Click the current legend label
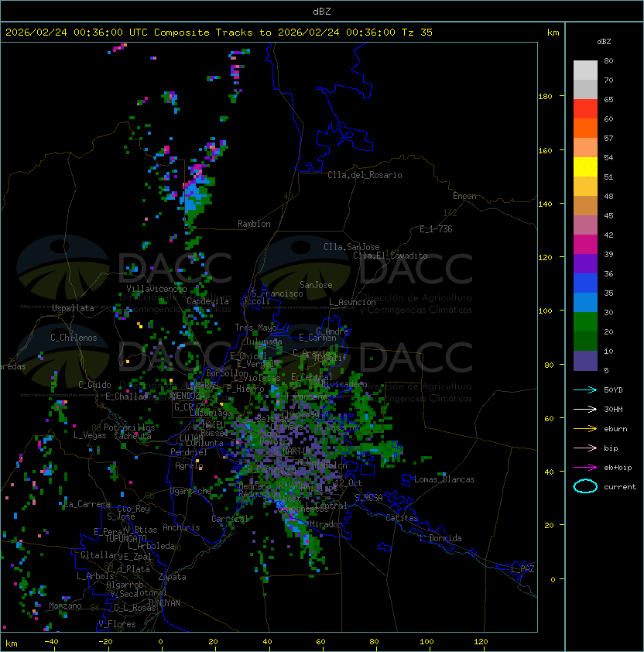This screenshot has height=652, width=644. tap(620, 487)
